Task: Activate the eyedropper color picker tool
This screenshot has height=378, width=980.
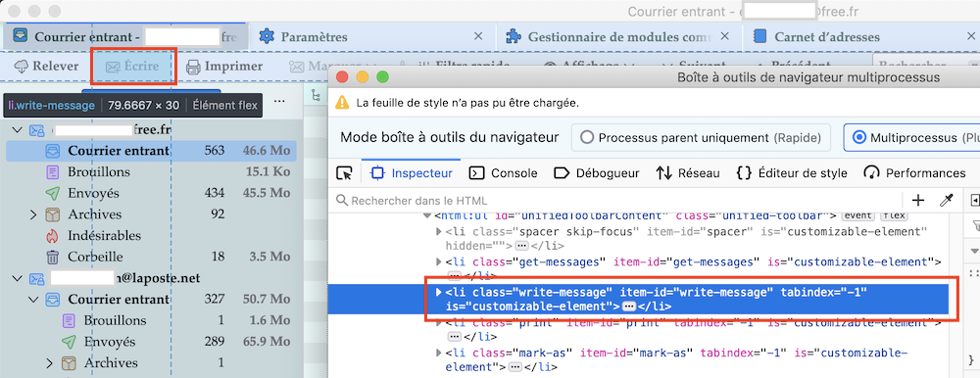Action: [x=947, y=201]
